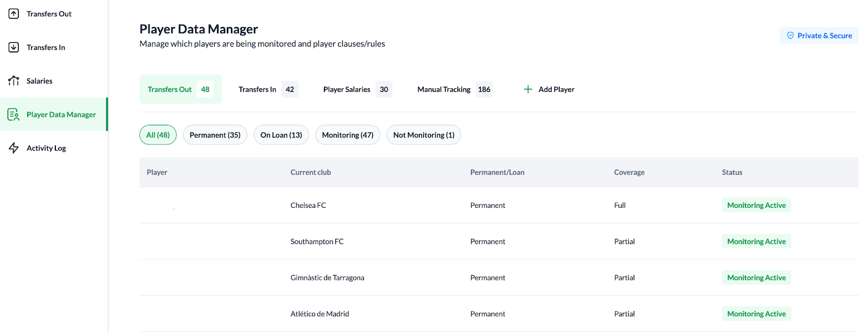Click Monitoring Active status for Chelsea FC
This screenshot has width=868, height=332.
(756, 206)
